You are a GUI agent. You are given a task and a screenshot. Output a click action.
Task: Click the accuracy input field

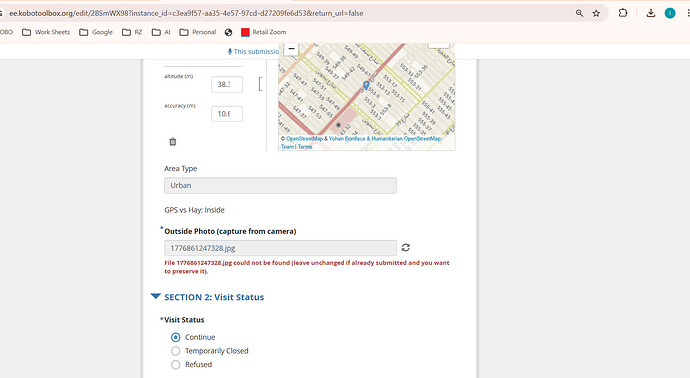[227, 114]
